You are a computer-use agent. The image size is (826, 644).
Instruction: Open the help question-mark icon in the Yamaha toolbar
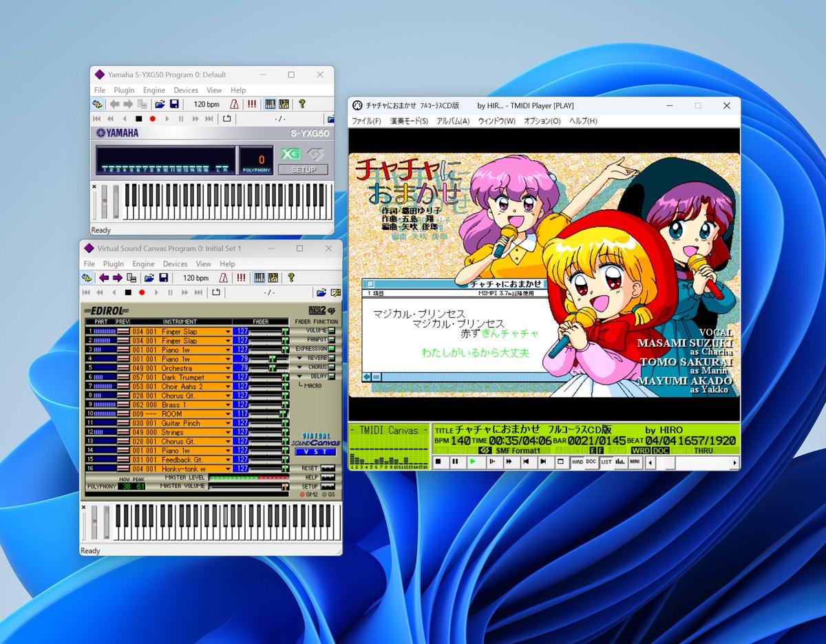(301, 104)
